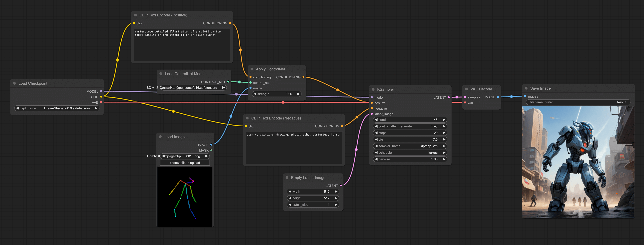Click the MODEL output socket on Load Checkpoint
Viewport: 644px width, 245px height.
(x=101, y=91)
